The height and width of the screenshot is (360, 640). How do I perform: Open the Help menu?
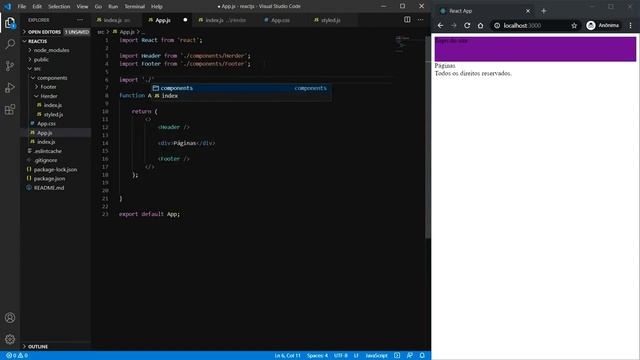pos(157,7)
